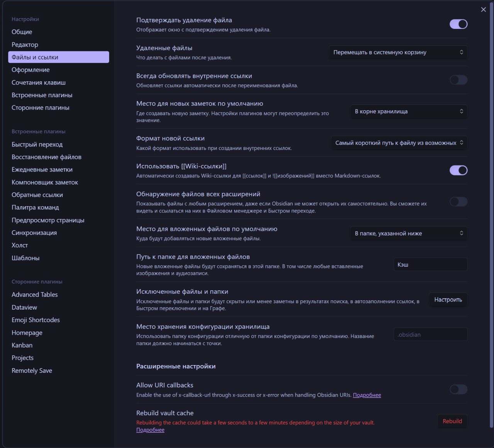494x448 pixels.
Task: Switch to 'Оформление' settings tab
Action: 30,70
